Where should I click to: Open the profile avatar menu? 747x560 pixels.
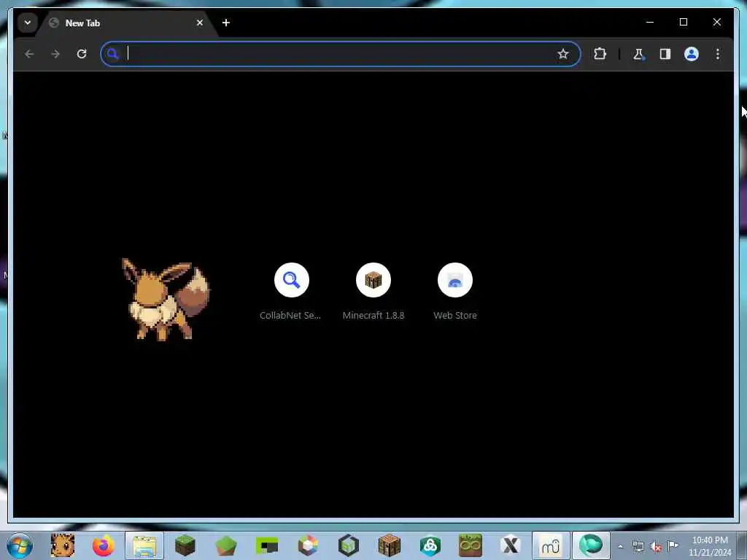(x=692, y=54)
